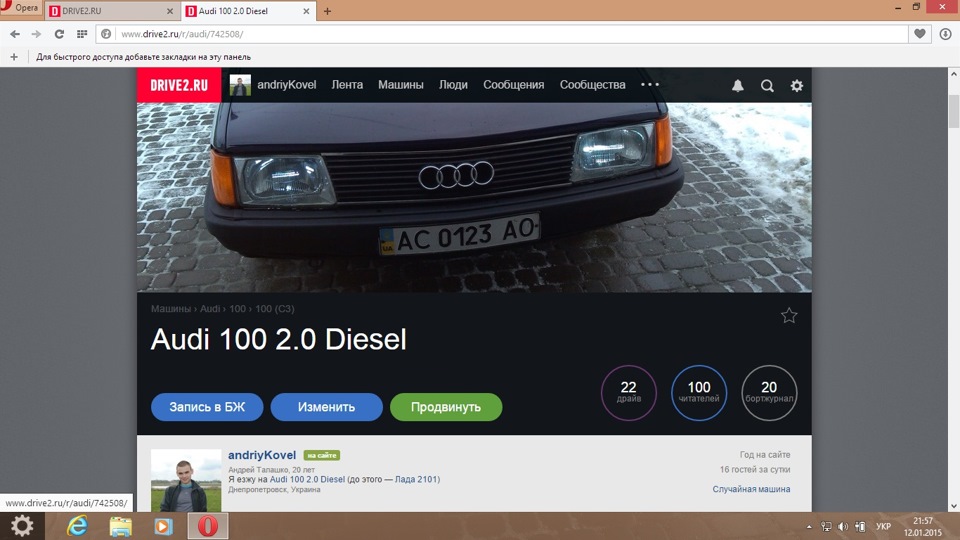The width and height of the screenshot is (960, 540).
Task: Open the Лента menu item
Action: [347, 85]
